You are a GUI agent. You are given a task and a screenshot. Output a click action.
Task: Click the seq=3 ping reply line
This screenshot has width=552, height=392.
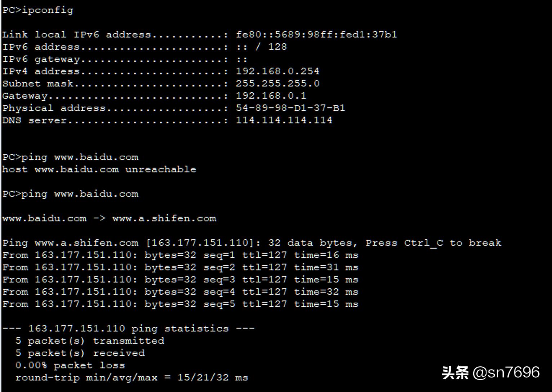tap(180, 280)
